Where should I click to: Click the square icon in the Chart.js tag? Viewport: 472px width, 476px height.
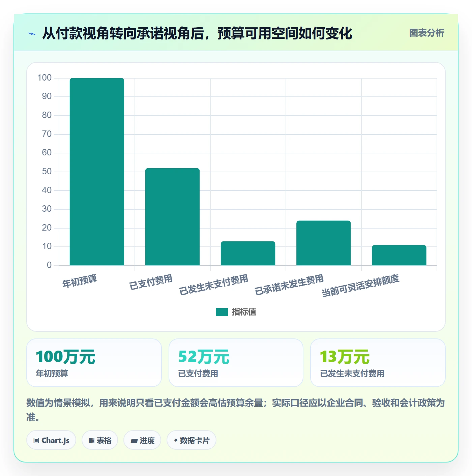tap(36, 441)
